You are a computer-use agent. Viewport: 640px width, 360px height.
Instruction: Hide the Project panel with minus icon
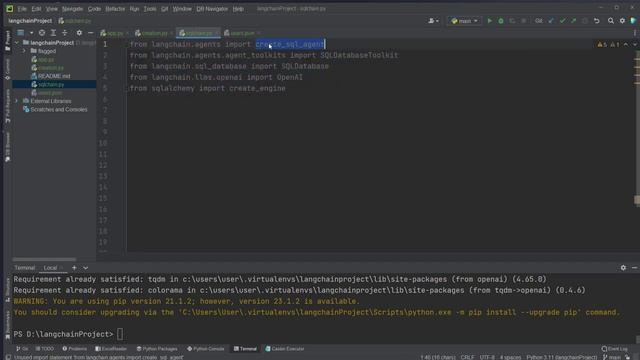click(91, 33)
